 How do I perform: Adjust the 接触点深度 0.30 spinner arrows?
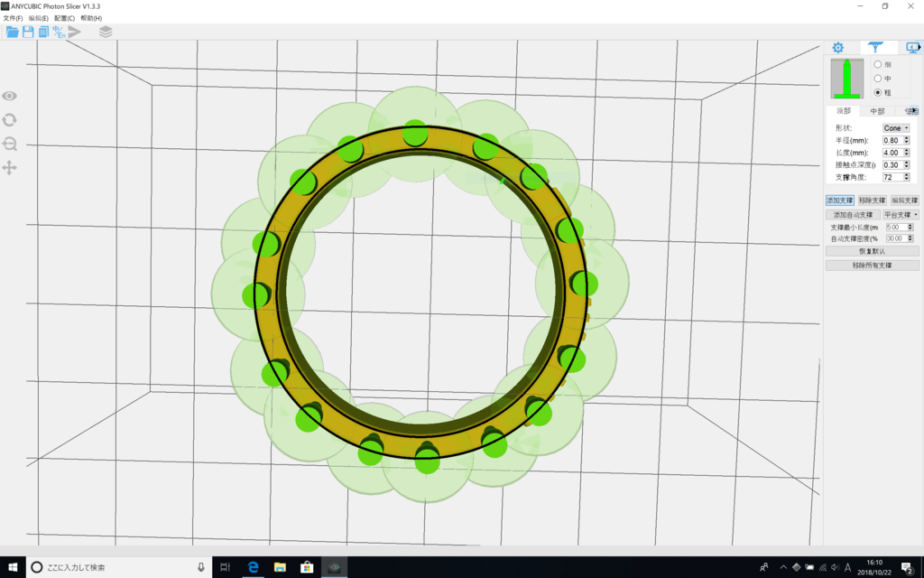pyautogui.click(x=906, y=165)
